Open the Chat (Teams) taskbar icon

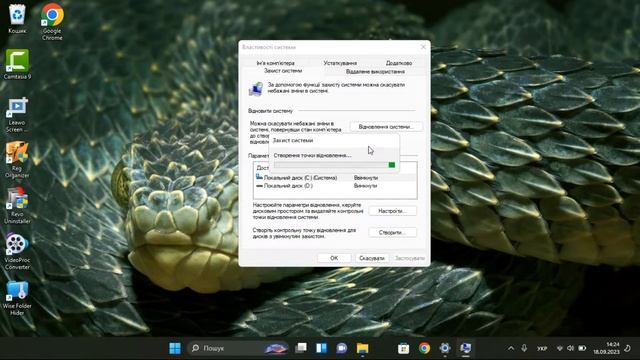(342, 348)
